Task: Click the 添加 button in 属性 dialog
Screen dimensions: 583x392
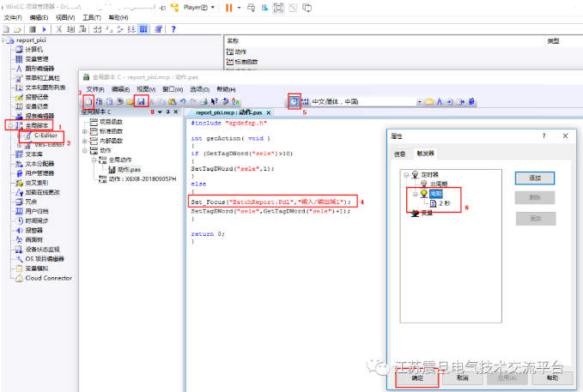Action: (535, 178)
